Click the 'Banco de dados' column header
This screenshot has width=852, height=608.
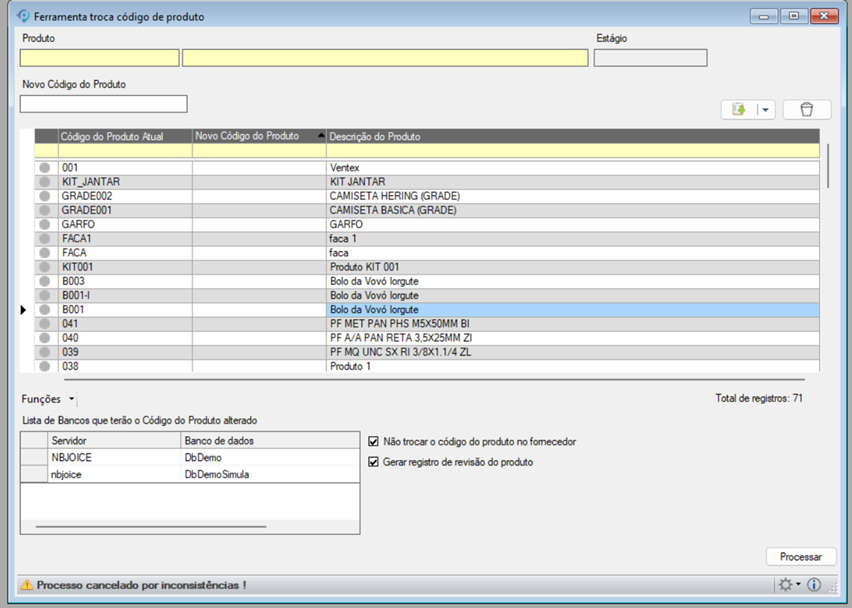[x=270, y=441]
